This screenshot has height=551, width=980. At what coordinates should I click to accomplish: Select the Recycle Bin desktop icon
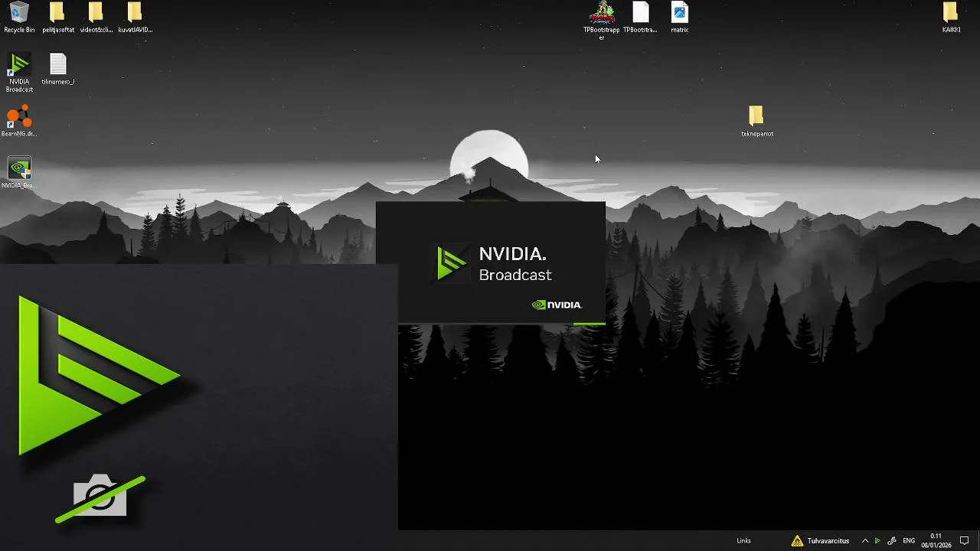(x=19, y=18)
